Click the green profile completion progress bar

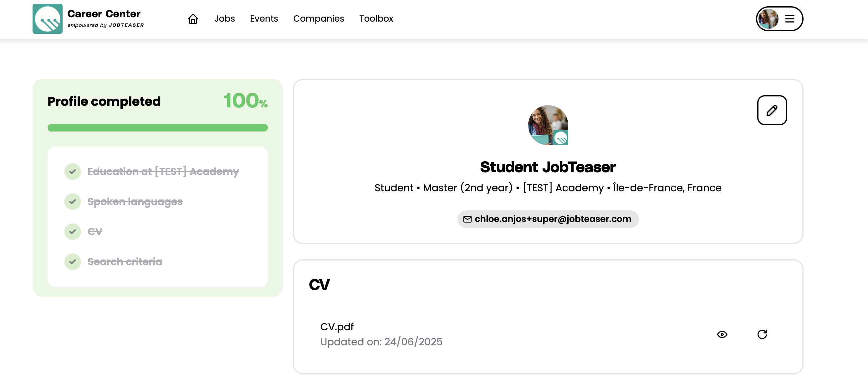pyautogui.click(x=157, y=128)
